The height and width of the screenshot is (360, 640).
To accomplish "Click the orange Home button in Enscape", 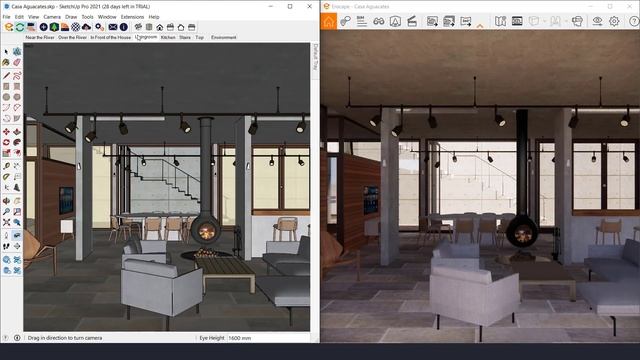I will (329, 21).
